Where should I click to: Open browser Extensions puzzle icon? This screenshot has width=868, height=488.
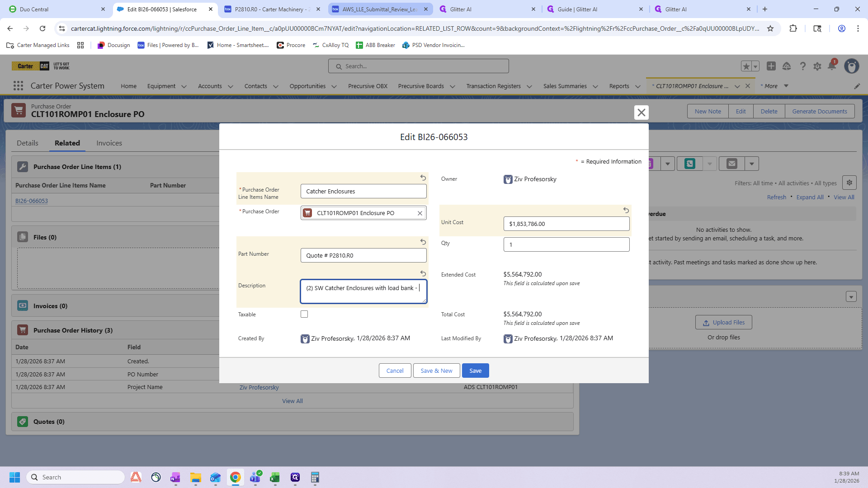tap(793, 28)
